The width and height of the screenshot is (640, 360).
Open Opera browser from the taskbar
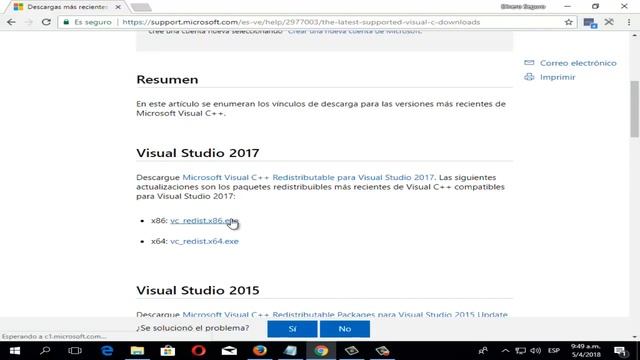click(198, 351)
